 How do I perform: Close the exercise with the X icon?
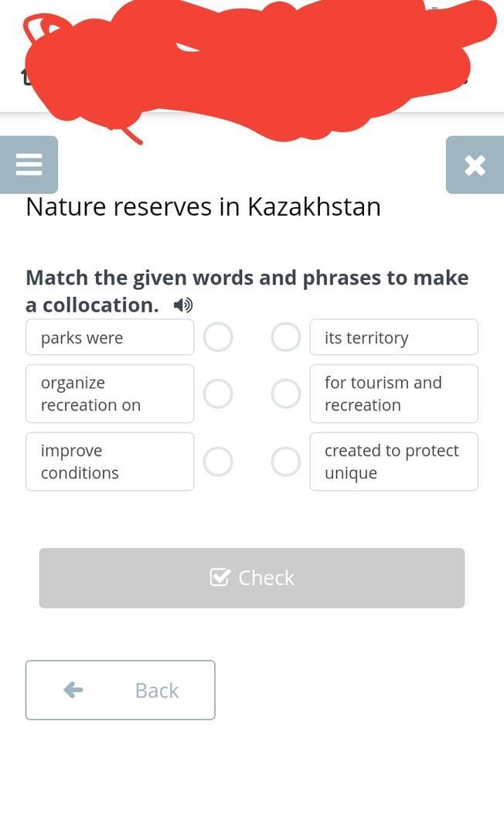pyautogui.click(x=475, y=165)
